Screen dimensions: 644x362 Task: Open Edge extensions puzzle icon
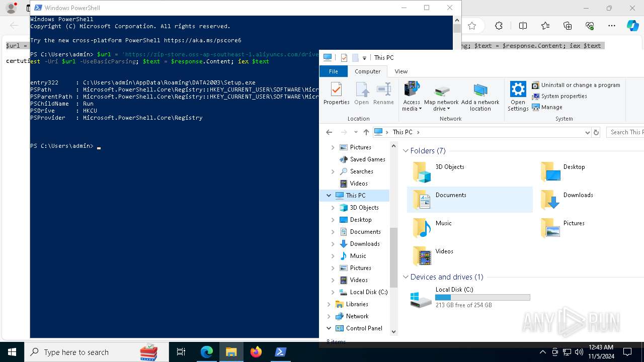click(x=499, y=26)
